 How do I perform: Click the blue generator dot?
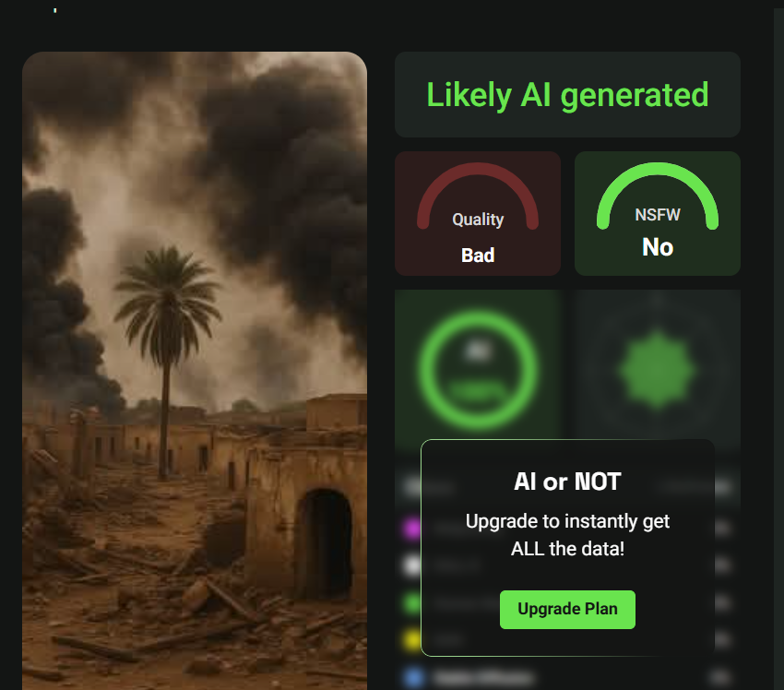click(x=413, y=678)
